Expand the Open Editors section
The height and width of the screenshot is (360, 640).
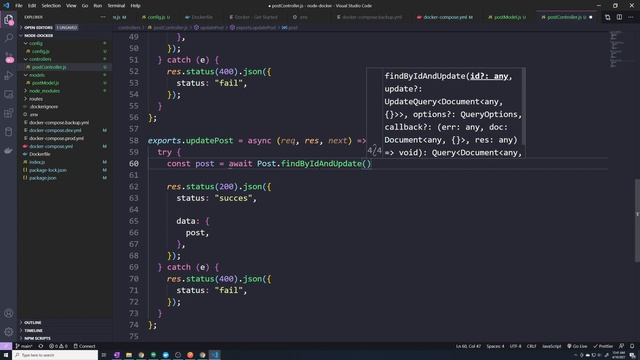38,27
